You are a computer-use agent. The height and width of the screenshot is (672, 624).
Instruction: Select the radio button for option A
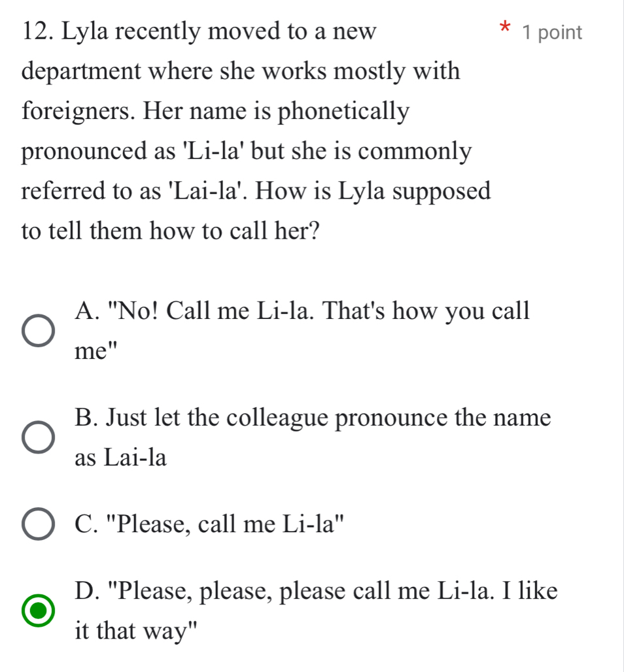click(37, 331)
